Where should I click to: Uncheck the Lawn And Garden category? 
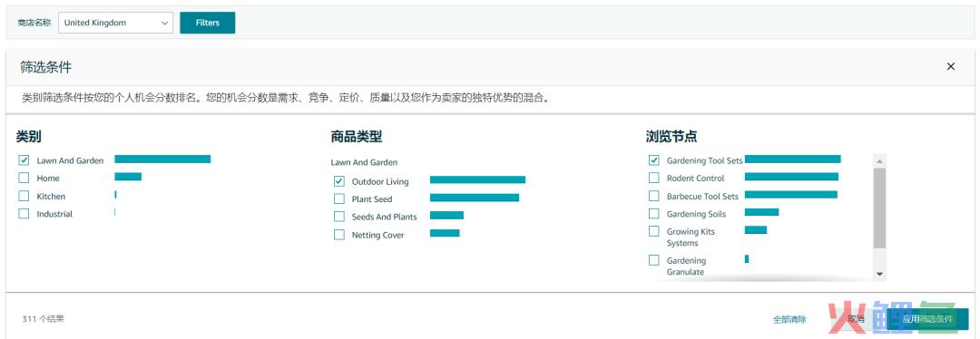click(24, 160)
